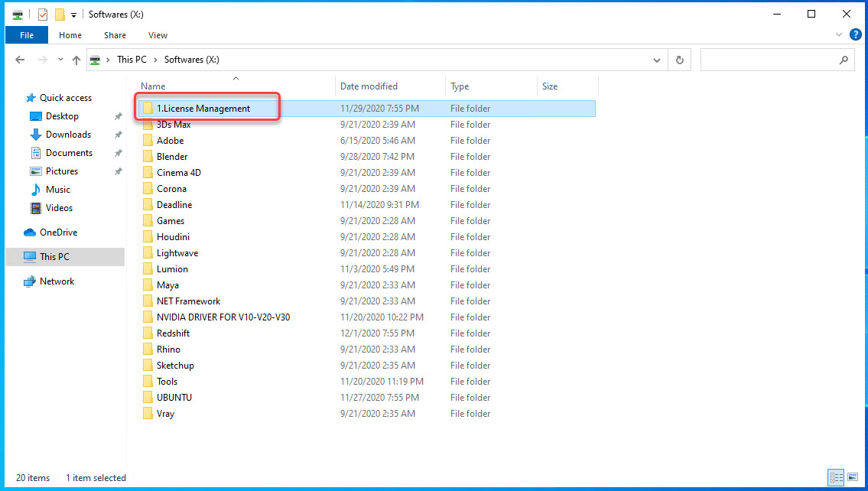Open OneDrive in navigation pane
This screenshot has height=491, width=868.
(58, 232)
